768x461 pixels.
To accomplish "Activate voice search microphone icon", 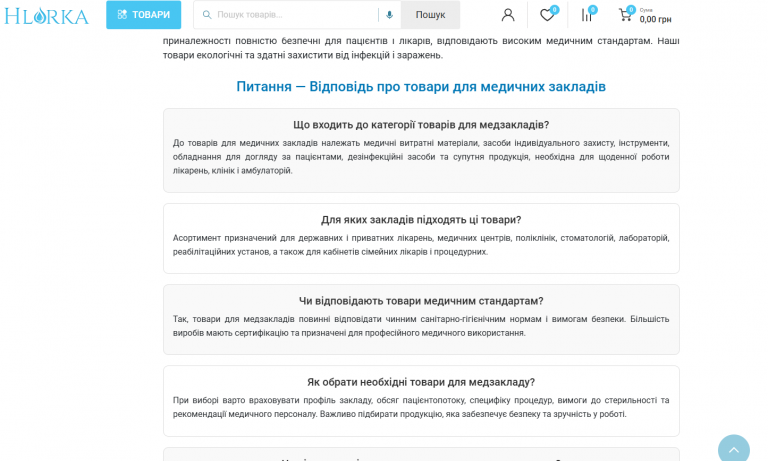I will coord(389,15).
